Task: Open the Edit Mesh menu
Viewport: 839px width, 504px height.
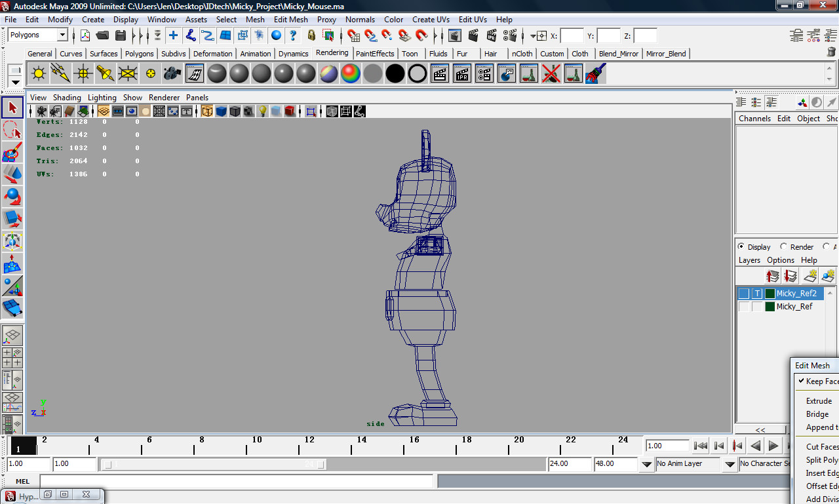Action: click(291, 20)
